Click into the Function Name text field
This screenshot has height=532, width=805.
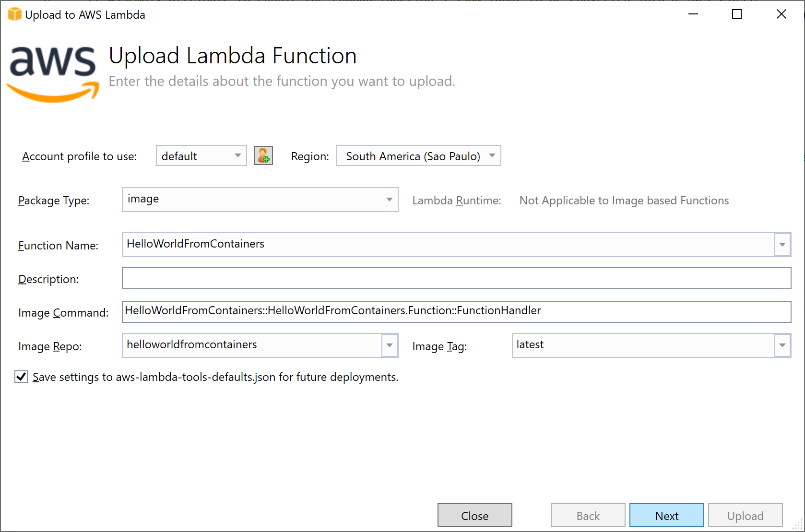coord(448,245)
